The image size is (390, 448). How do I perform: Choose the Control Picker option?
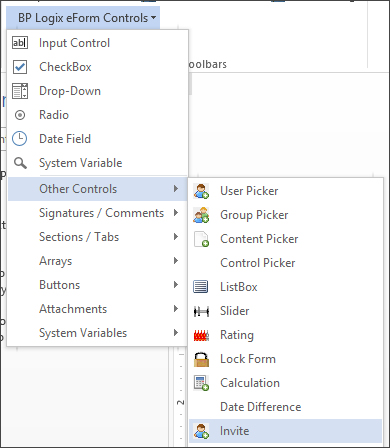285,263
